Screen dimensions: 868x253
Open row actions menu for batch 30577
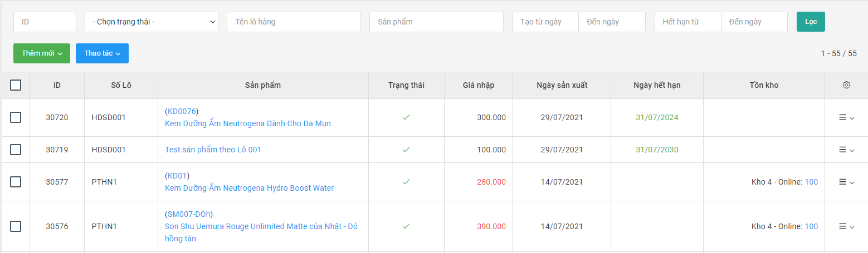coord(846,182)
